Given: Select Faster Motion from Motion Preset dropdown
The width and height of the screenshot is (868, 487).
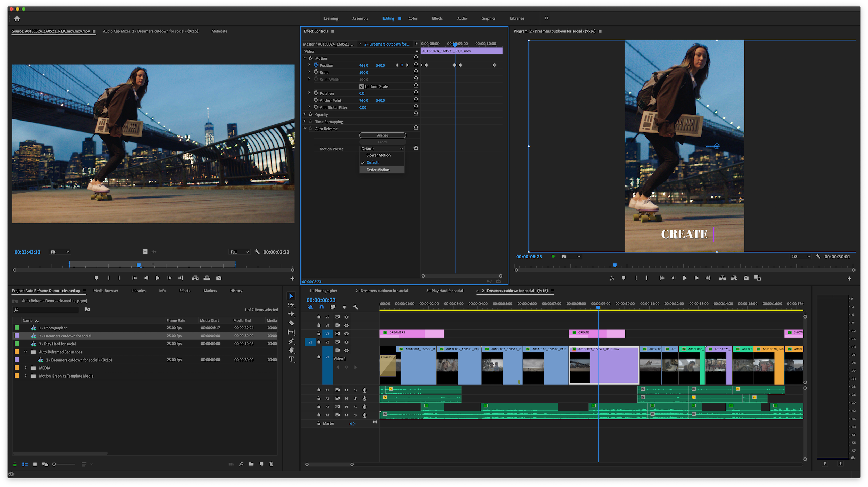Looking at the screenshot, I should pyautogui.click(x=378, y=170).
